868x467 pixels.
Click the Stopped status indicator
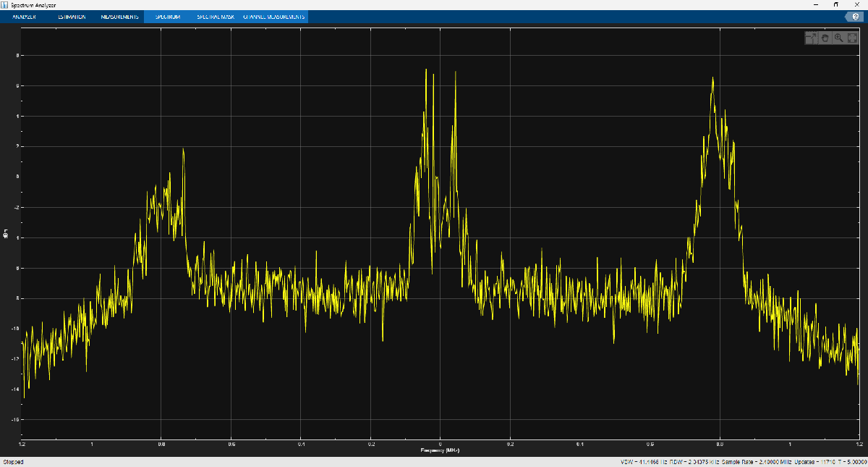[13, 461]
